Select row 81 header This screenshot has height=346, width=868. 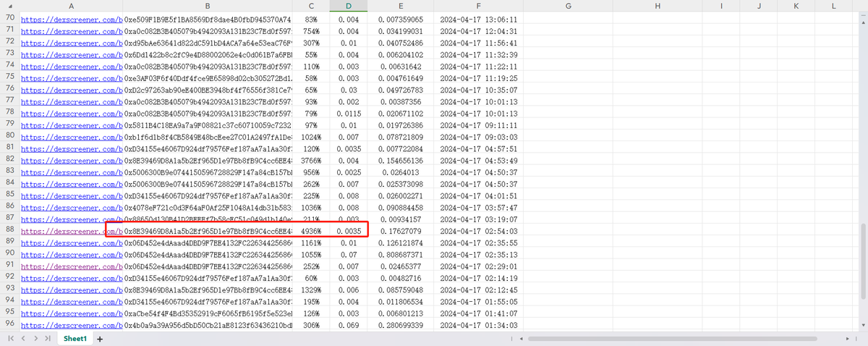click(x=10, y=148)
